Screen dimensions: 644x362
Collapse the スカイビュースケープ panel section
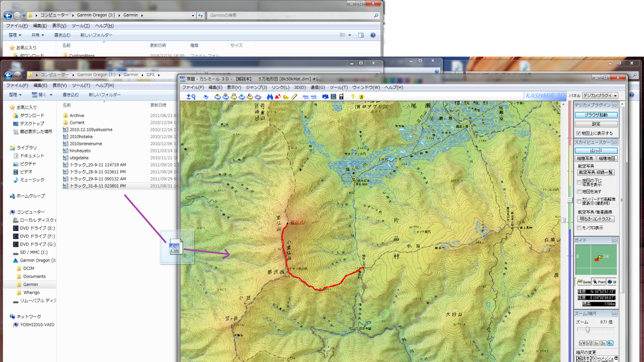coord(615,142)
